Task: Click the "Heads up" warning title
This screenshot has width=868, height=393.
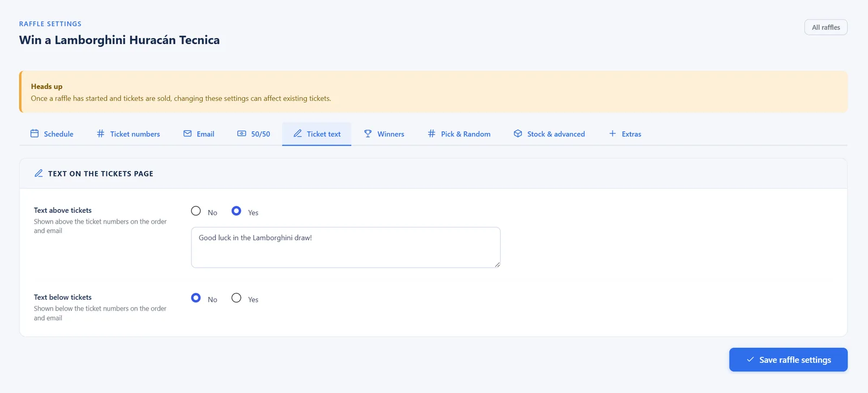Action: click(x=47, y=86)
